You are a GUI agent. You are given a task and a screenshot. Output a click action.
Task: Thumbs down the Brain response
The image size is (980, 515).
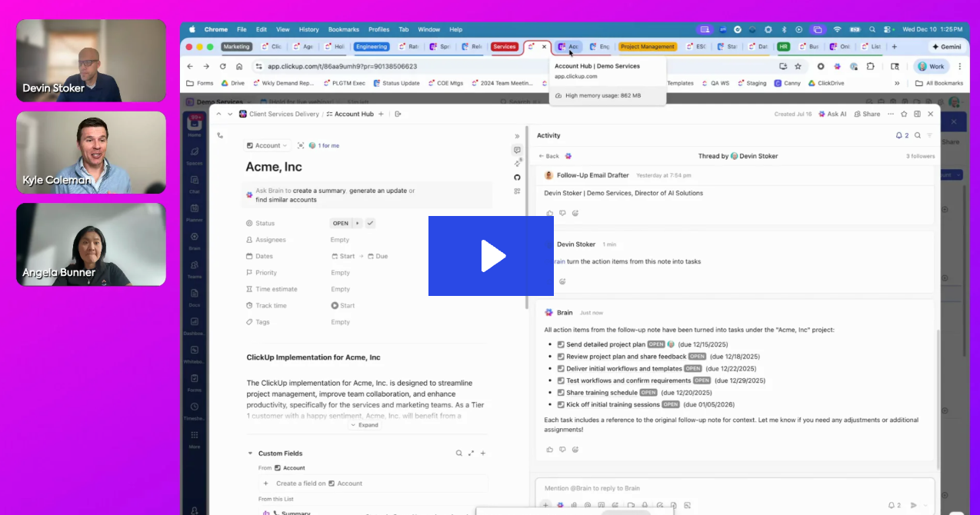pyautogui.click(x=562, y=449)
